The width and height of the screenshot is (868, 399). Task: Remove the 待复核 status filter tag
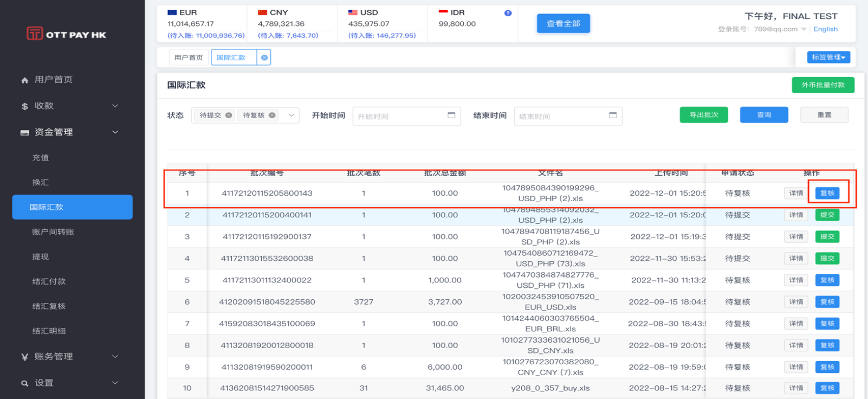[272, 115]
